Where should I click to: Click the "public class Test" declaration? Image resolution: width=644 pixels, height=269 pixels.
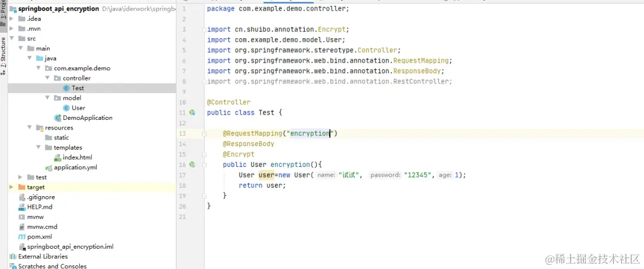241,113
